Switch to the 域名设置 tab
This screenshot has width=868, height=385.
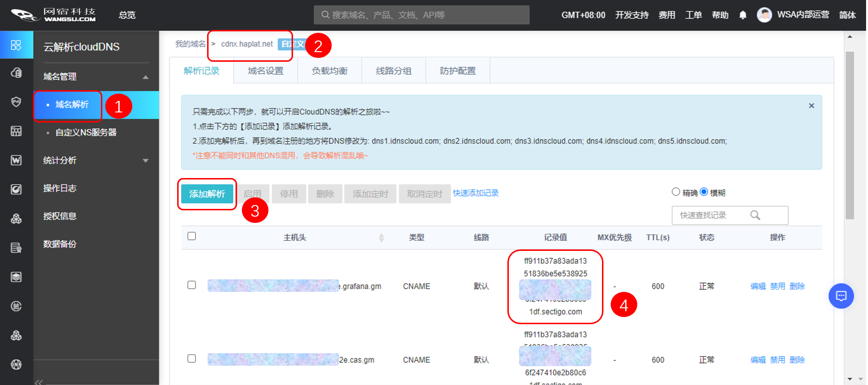click(x=266, y=71)
